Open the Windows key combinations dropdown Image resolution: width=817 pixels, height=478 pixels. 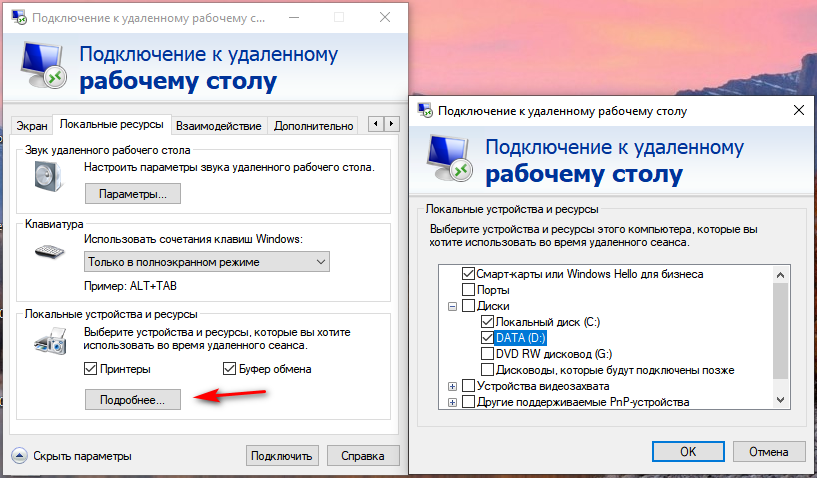click(x=207, y=262)
